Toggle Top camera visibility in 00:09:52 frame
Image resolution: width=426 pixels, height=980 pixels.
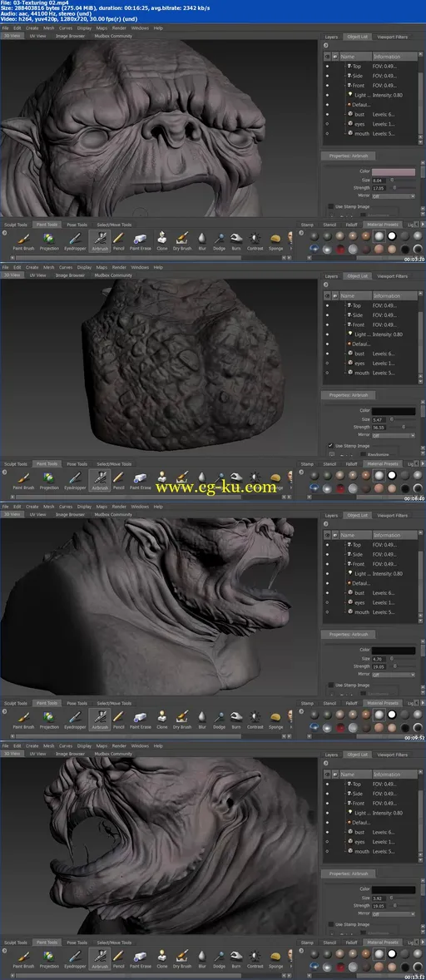pyautogui.click(x=327, y=545)
